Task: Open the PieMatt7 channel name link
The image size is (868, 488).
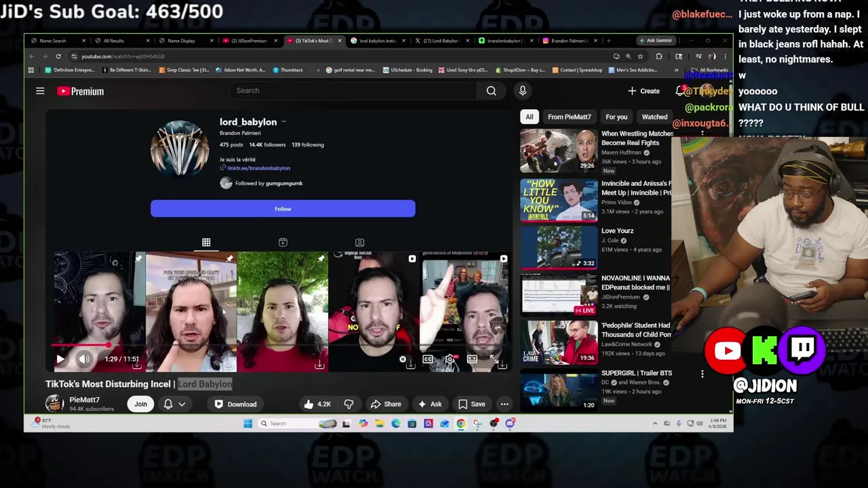Action: click(84, 400)
